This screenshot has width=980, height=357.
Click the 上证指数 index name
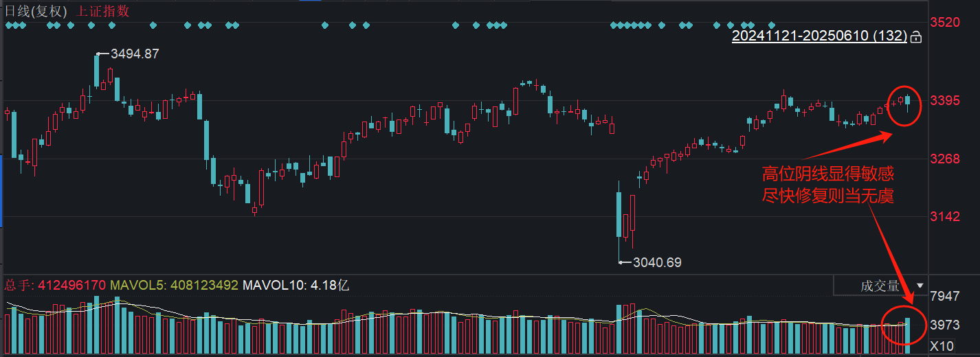tap(103, 11)
